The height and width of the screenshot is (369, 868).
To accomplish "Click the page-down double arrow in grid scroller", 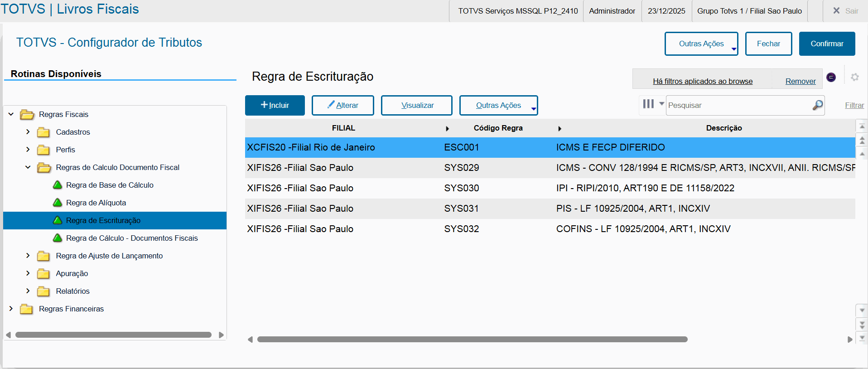I will click(x=862, y=325).
